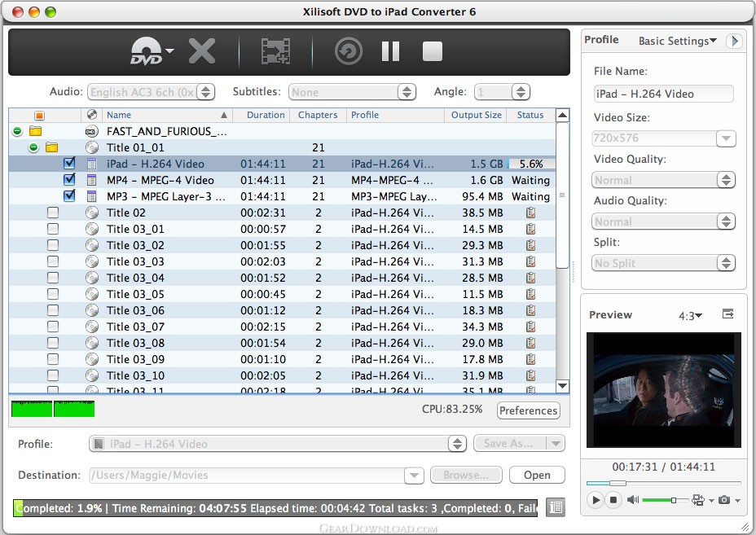Open the destination folder with Open button
Screen dimensions: 756x535
(537, 475)
